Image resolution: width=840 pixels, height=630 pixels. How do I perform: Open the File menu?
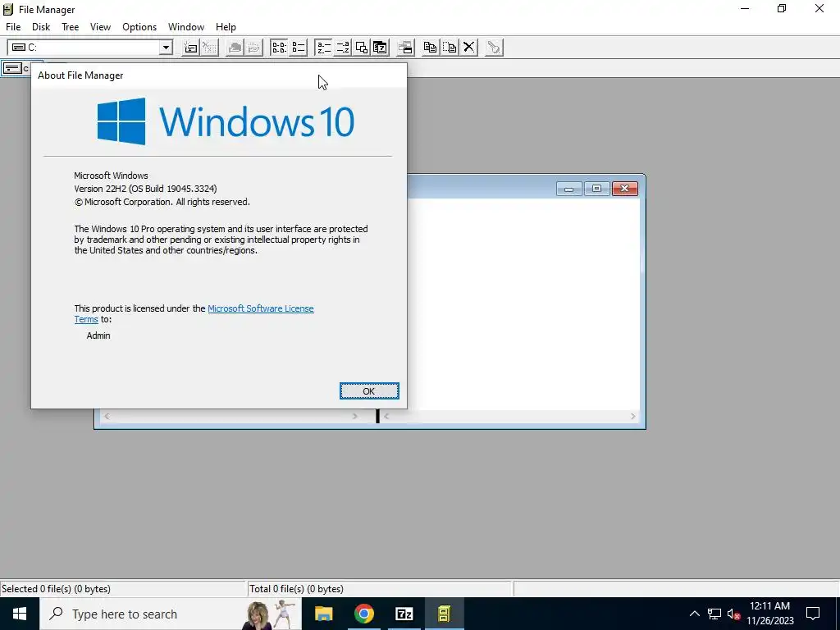pyautogui.click(x=13, y=27)
